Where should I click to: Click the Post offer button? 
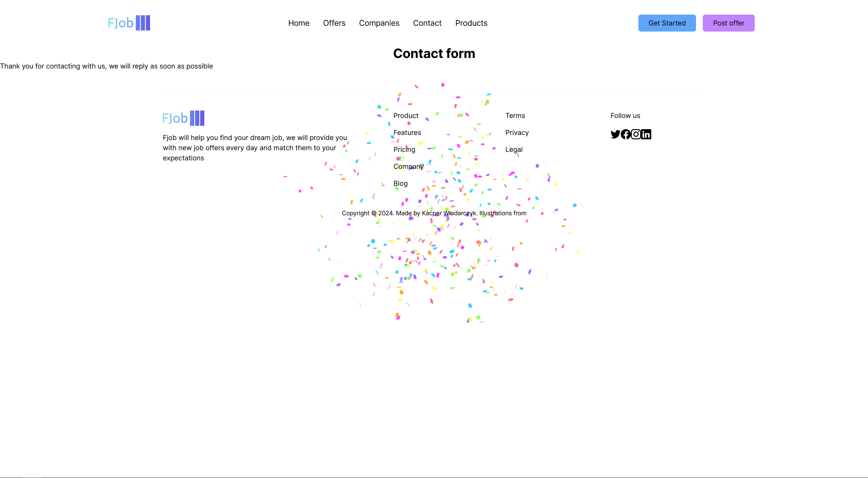[729, 23]
